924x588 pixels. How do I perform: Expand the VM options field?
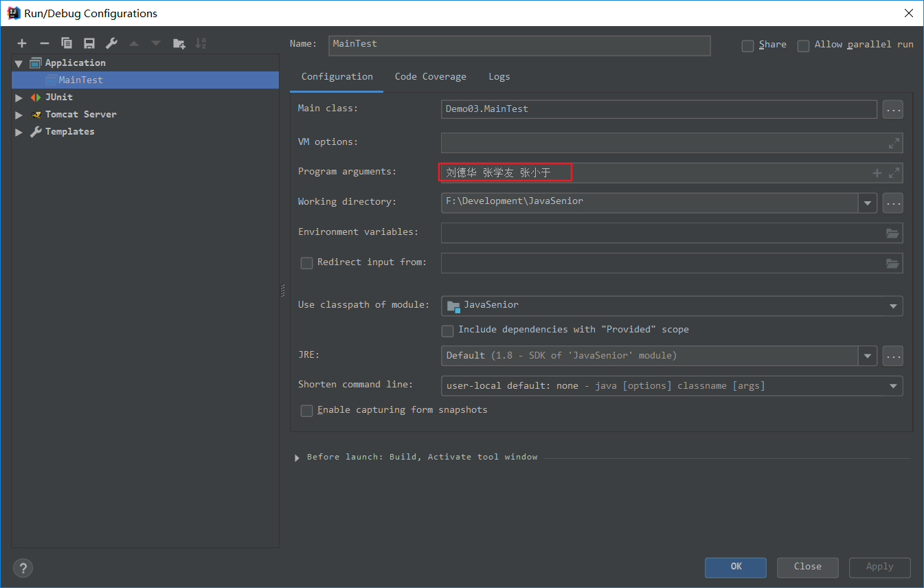point(893,143)
